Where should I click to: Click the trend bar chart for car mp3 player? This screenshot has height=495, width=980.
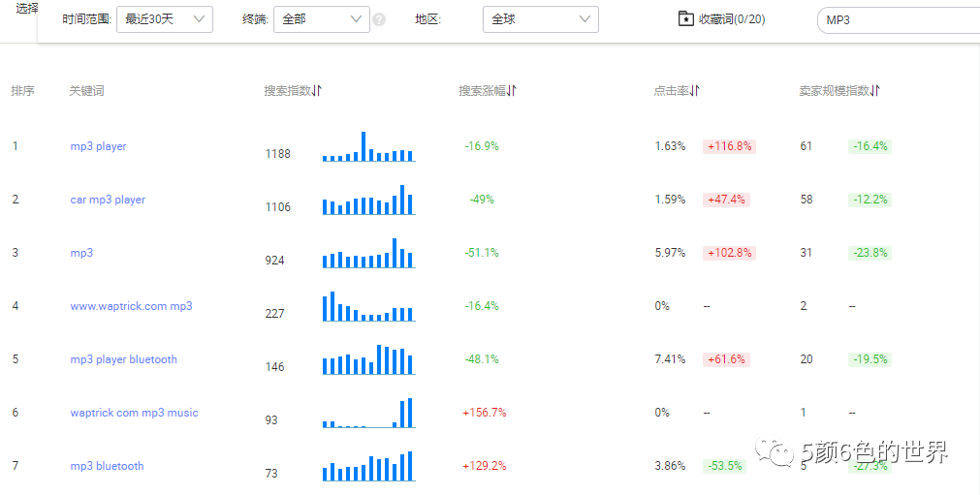click(x=368, y=200)
